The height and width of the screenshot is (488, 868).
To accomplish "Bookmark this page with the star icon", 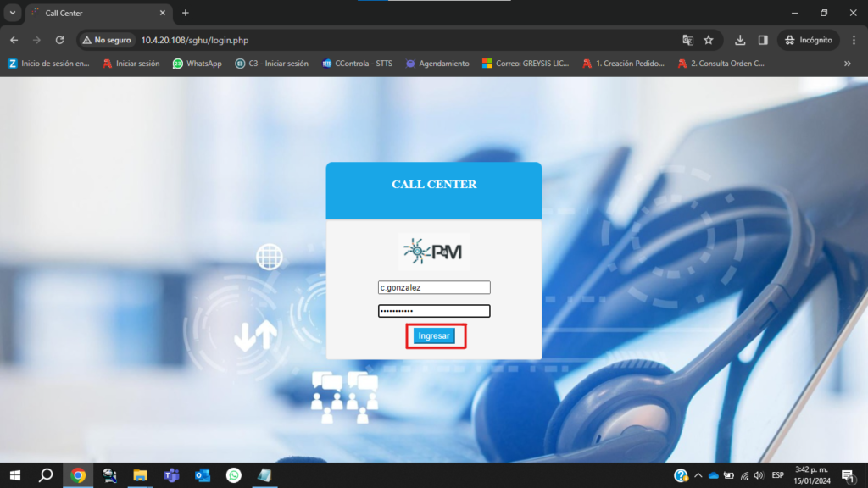I will pos(709,40).
